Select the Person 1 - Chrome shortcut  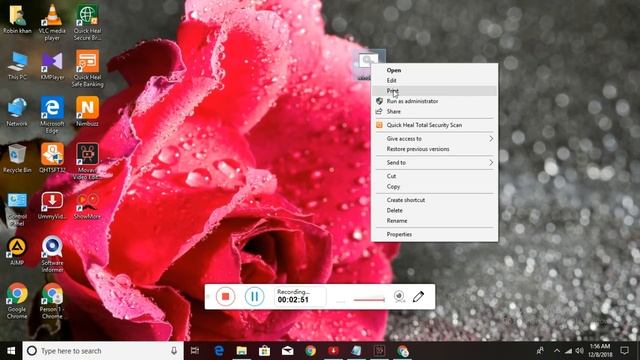(x=52, y=301)
